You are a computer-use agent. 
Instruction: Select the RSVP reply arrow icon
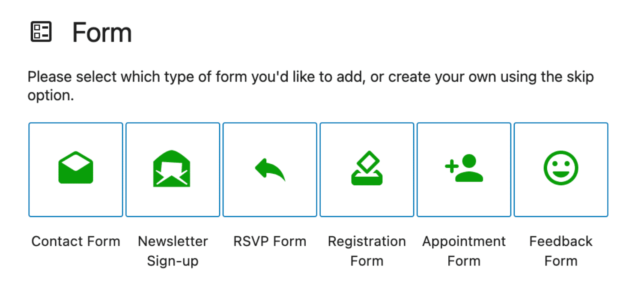coord(269,169)
